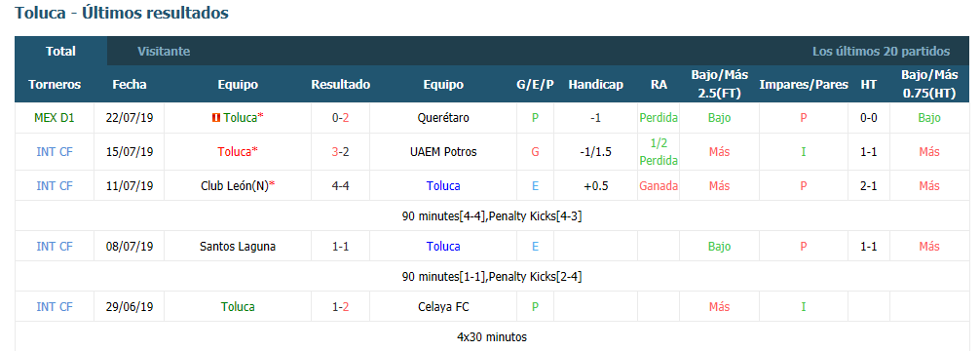This screenshot has width=980, height=351.
Task: Click the INT CF link dated 15/07/19
Action: pyautogui.click(x=55, y=151)
